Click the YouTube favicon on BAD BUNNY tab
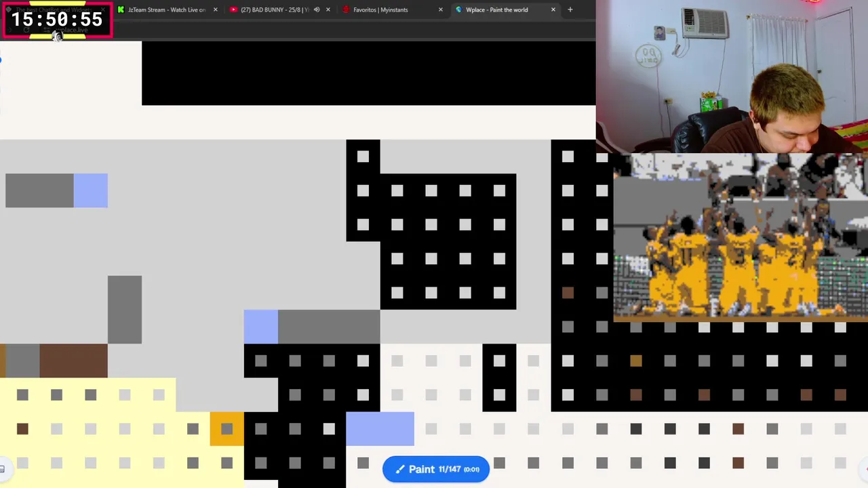Image resolution: width=868 pixels, height=488 pixels. click(234, 9)
